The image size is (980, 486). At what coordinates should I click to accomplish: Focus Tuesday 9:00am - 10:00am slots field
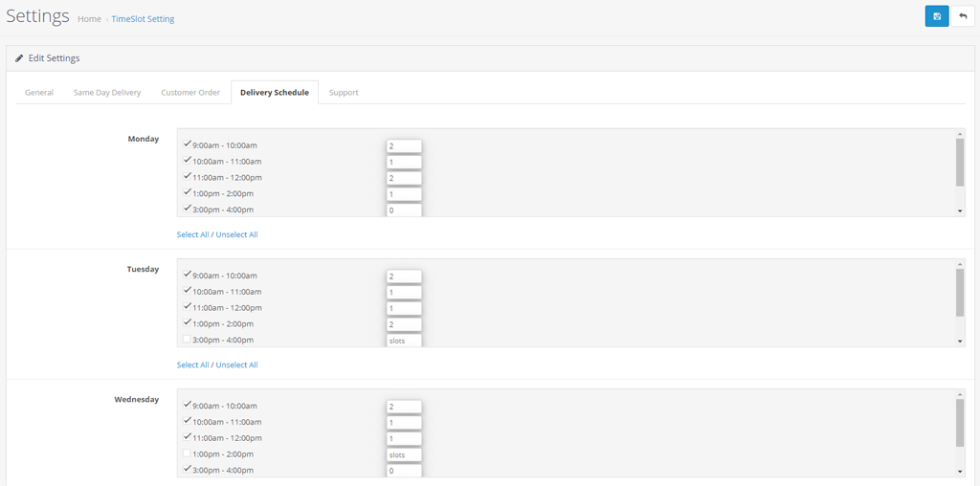click(x=404, y=276)
